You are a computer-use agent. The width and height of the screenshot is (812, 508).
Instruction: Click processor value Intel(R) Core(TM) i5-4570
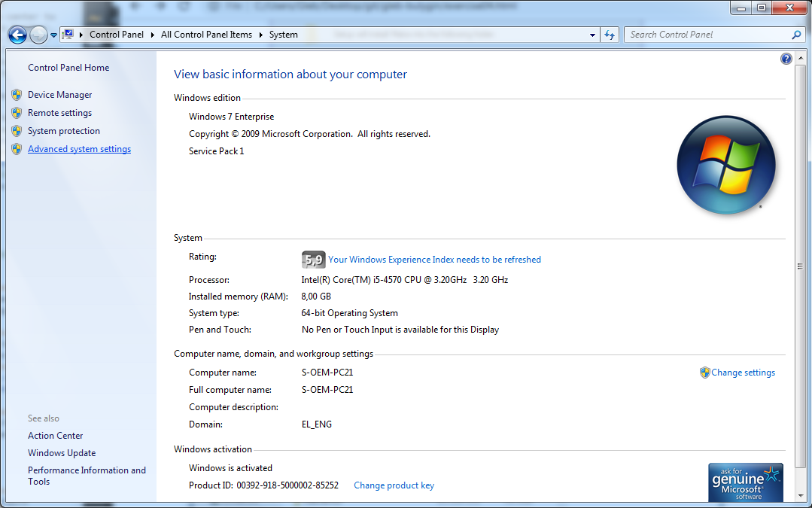[405, 280]
